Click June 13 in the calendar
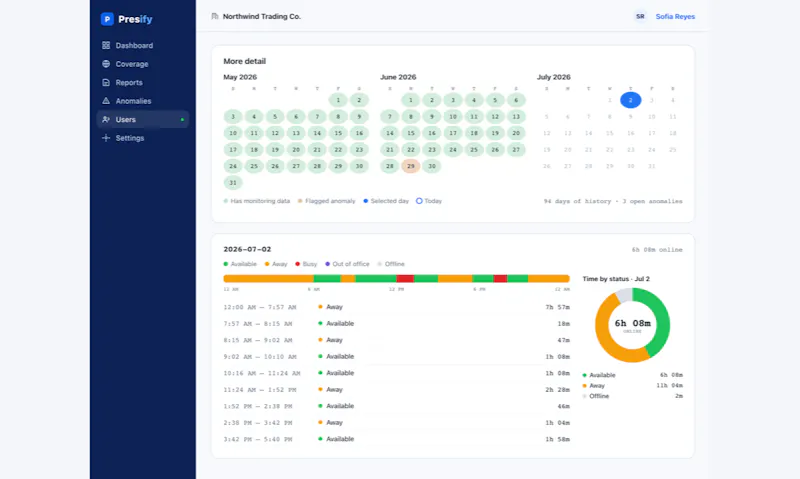 click(516, 116)
